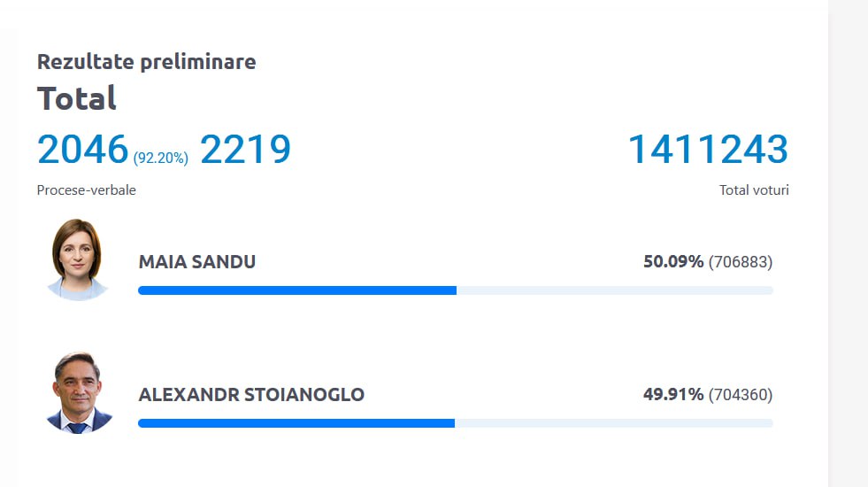
Task: Click the filled part of Sandu's progress bar
Action: point(296,290)
